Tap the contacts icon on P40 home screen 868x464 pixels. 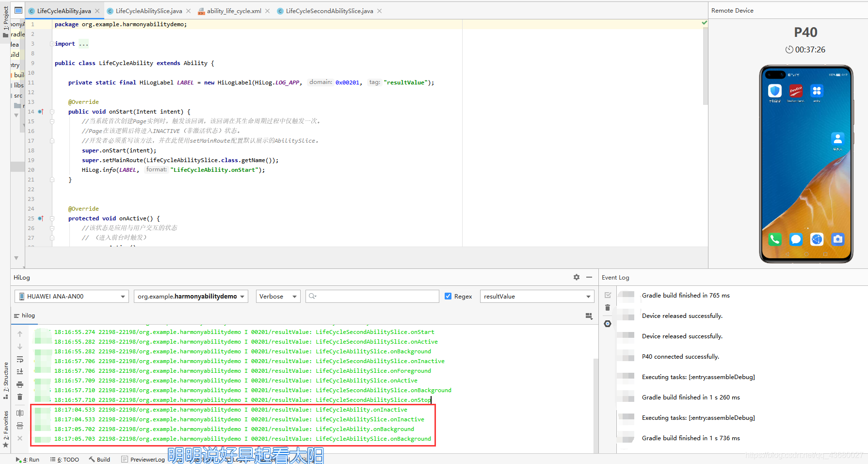(837, 139)
